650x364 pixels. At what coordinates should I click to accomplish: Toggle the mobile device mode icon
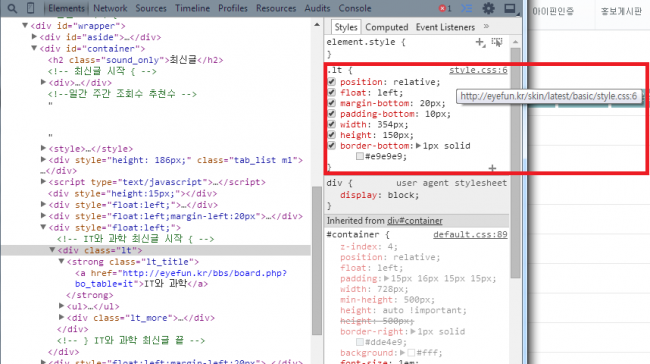pyautogui.click(x=31, y=8)
